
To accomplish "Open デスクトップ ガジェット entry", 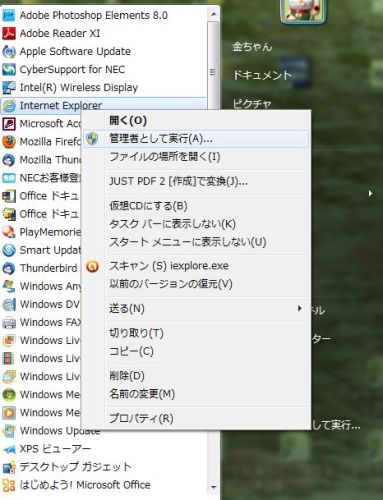I will pos(104,467).
